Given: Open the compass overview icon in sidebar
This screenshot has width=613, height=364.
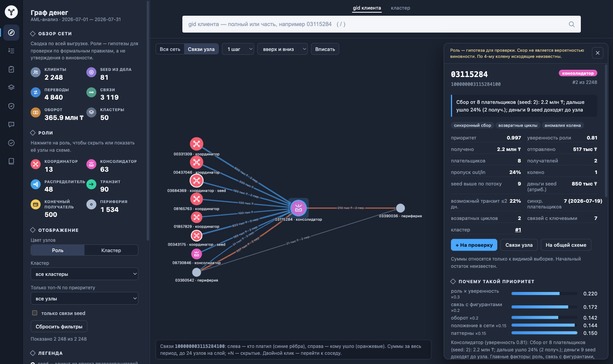Looking at the screenshot, I should [x=11, y=33].
